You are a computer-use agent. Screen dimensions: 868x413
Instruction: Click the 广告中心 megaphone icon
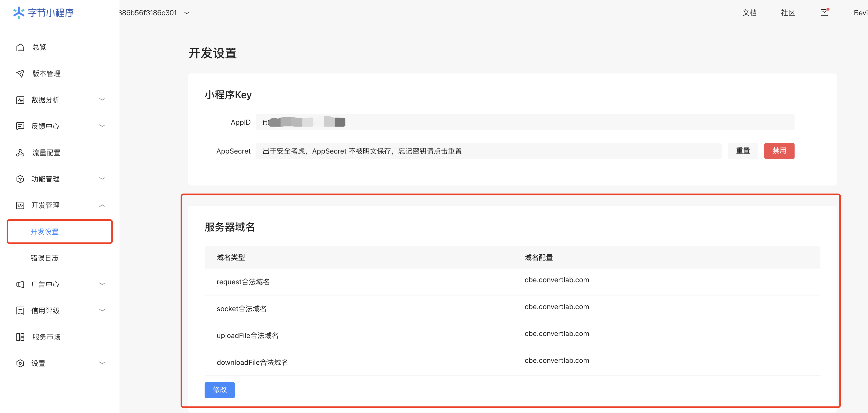[x=20, y=284]
